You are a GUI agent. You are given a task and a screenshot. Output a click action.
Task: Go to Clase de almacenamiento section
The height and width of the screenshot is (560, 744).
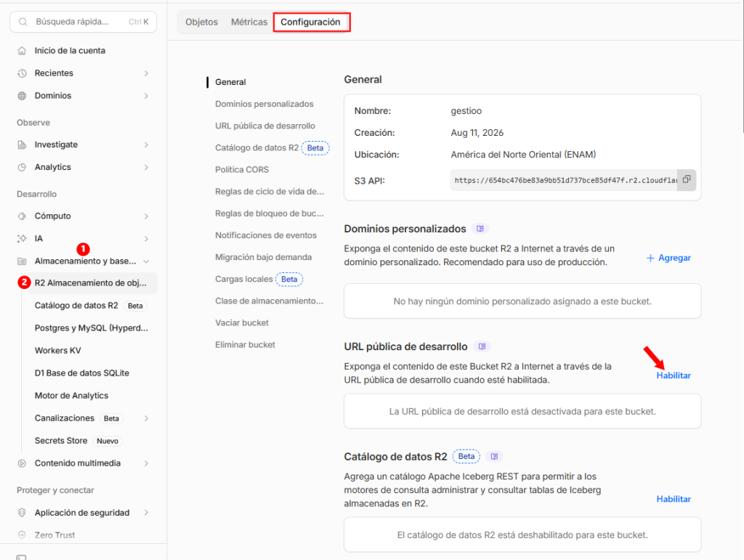(269, 301)
